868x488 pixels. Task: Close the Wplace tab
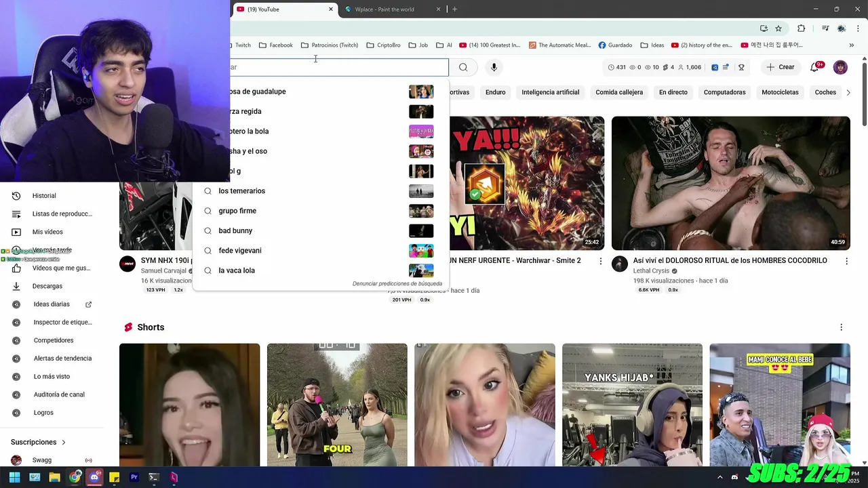click(438, 9)
